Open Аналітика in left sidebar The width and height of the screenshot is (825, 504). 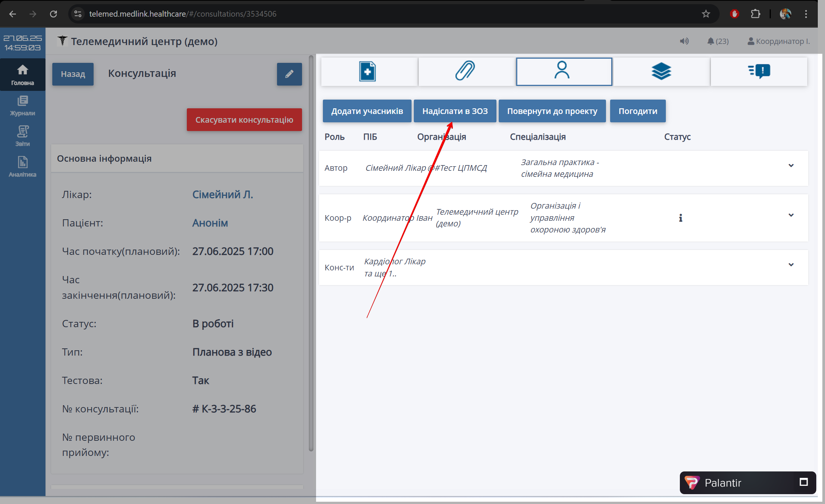[x=23, y=167]
